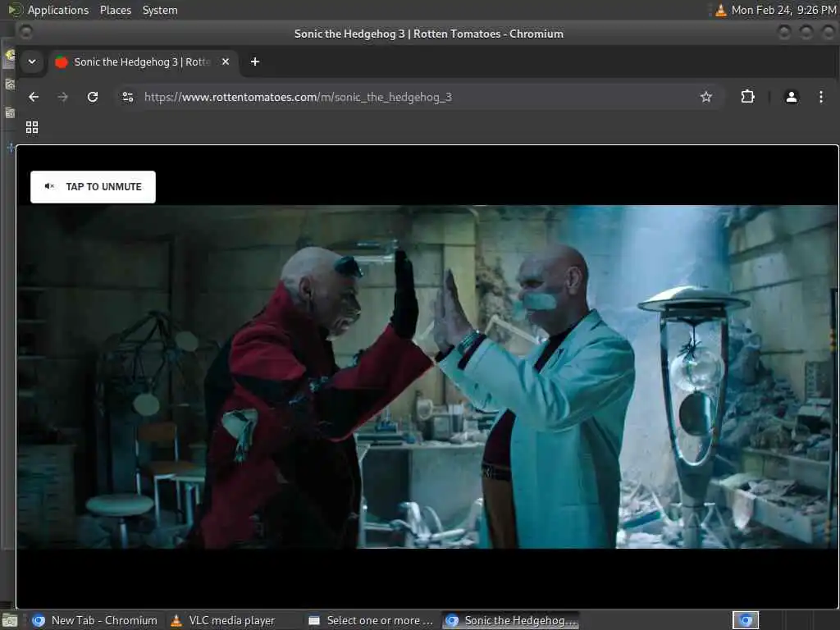Expand the tab search dropdown arrow
The image size is (840, 630).
coord(32,62)
